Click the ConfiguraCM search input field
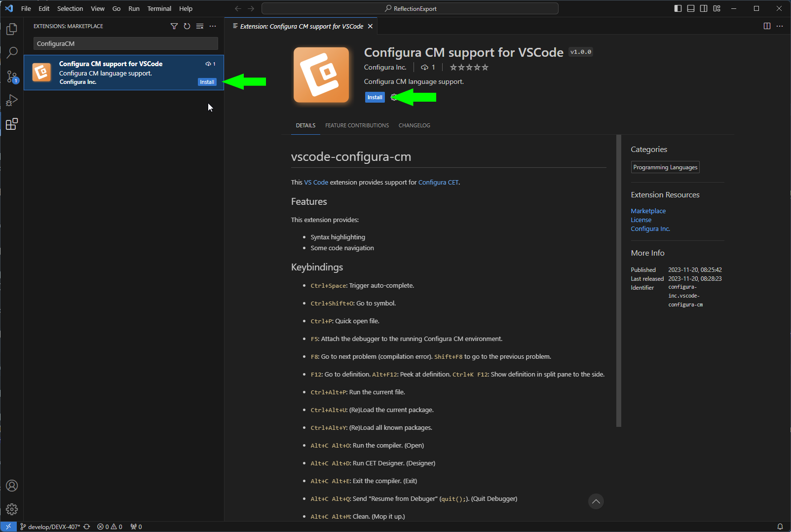 coord(125,43)
